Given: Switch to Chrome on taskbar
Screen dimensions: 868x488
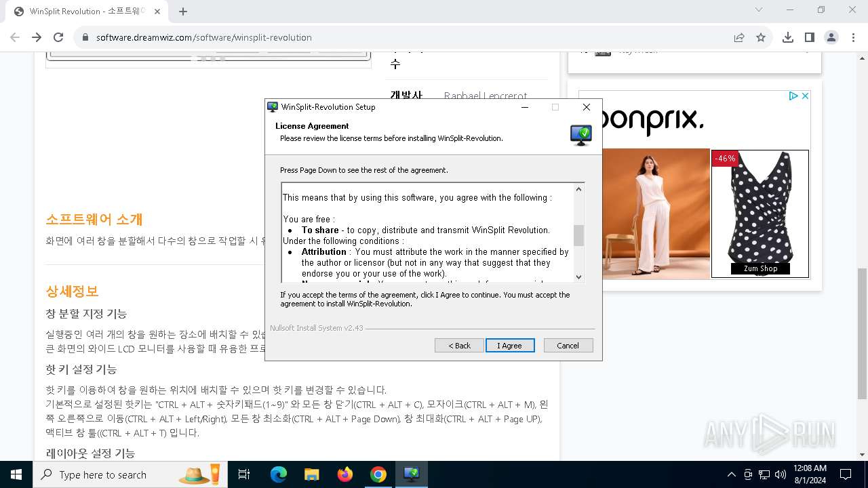Looking at the screenshot, I should coord(378,474).
